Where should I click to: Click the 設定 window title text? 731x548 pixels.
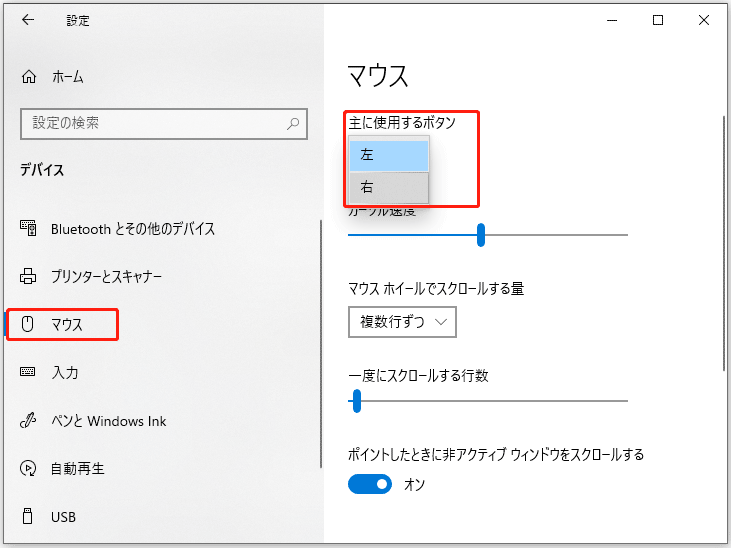(78, 21)
